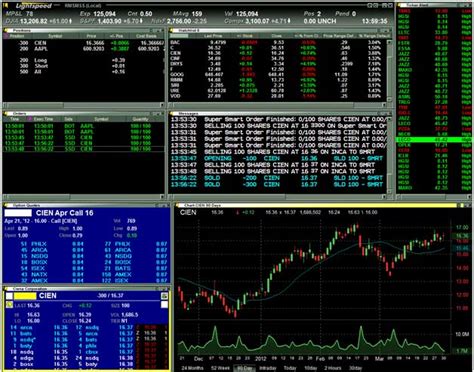Click the Positions window title bar icon

point(6,31)
